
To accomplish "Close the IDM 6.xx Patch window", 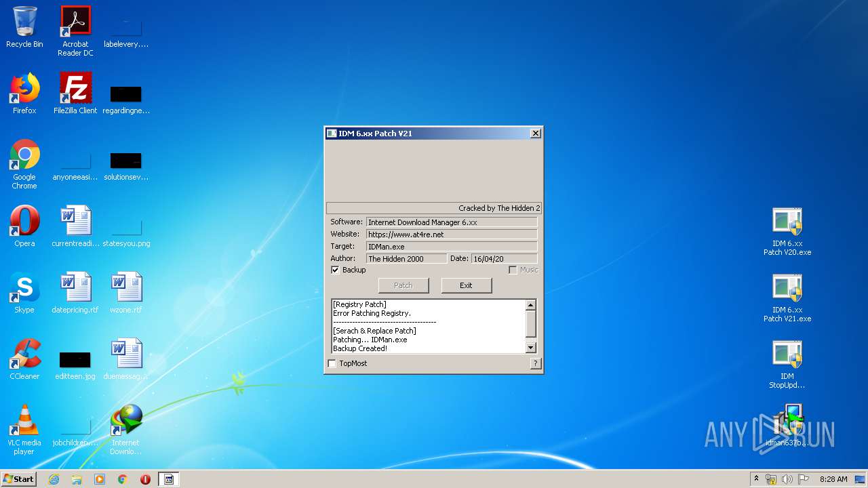I will tap(536, 134).
